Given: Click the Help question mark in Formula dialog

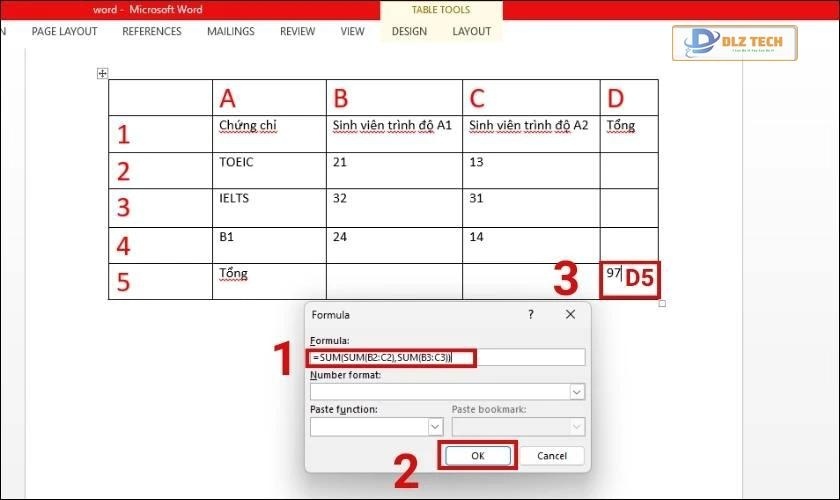Looking at the screenshot, I should (x=530, y=314).
